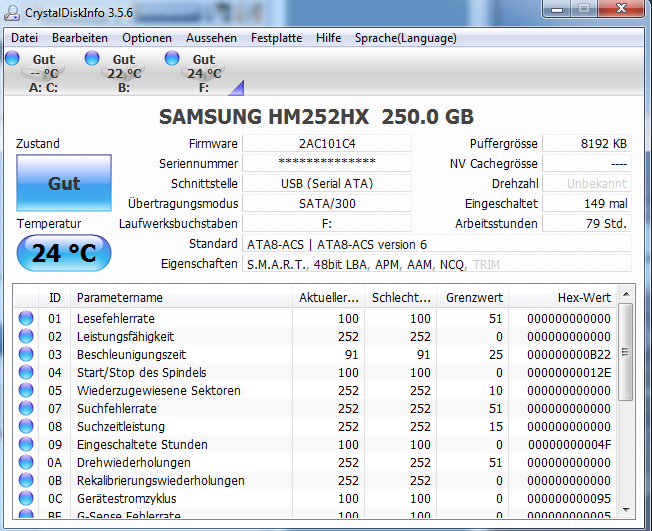This screenshot has width=652, height=531.
Task: Click the Parametername column header
Action: [x=181, y=297]
